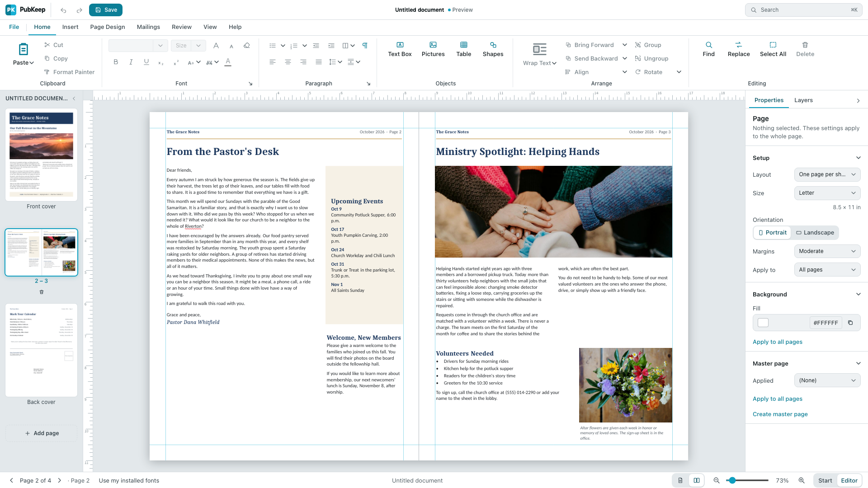Switch to single page view in status bar
The width and height of the screenshot is (868, 488).
680,480
